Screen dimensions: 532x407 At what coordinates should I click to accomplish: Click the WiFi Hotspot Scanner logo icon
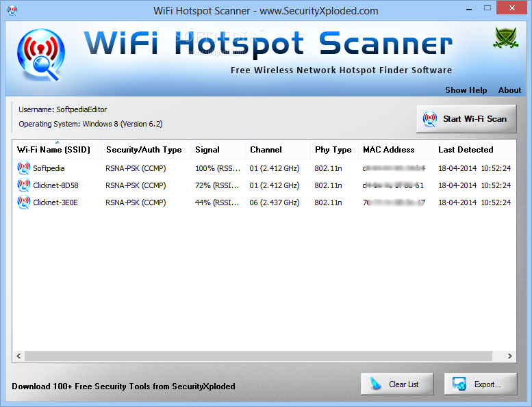click(40, 55)
